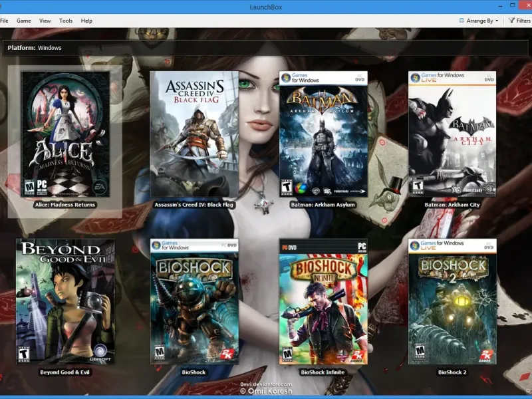This screenshot has width=532, height=399.
Task: Click the 'Assassin's Creed IV: Black Flag' label
Action: point(194,205)
